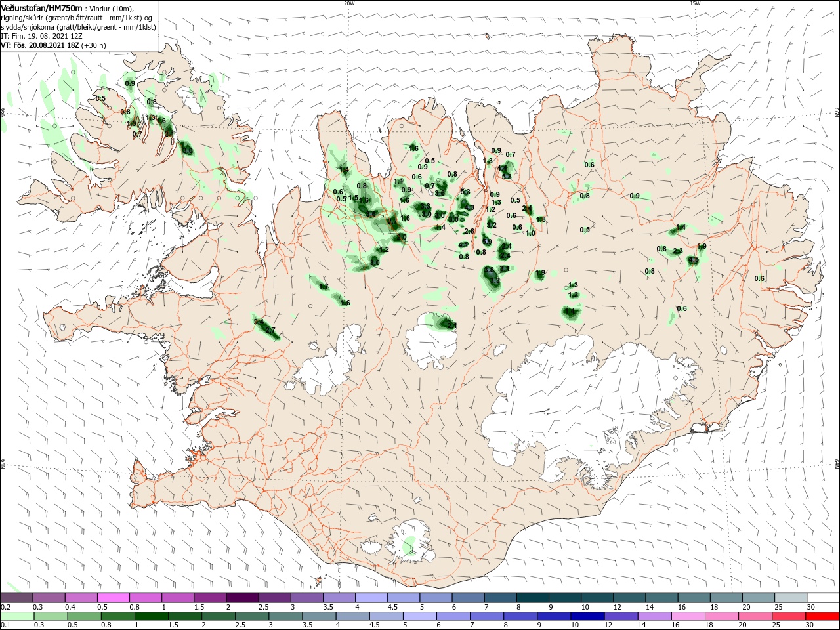This screenshot has width=840, height=630.
Task: Click the '4.5' label in the snow legend row
Action: point(392,607)
